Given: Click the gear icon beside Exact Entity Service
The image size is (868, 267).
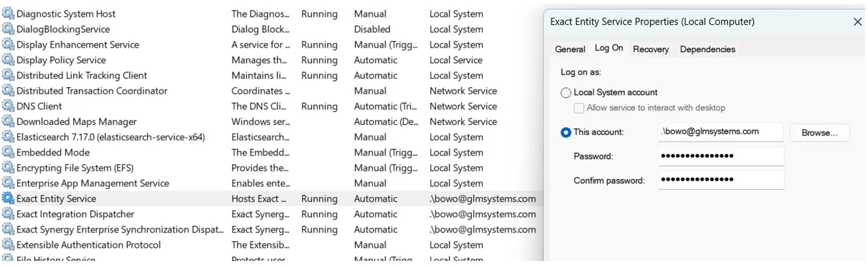Looking at the screenshot, I should tap(8, 199).
